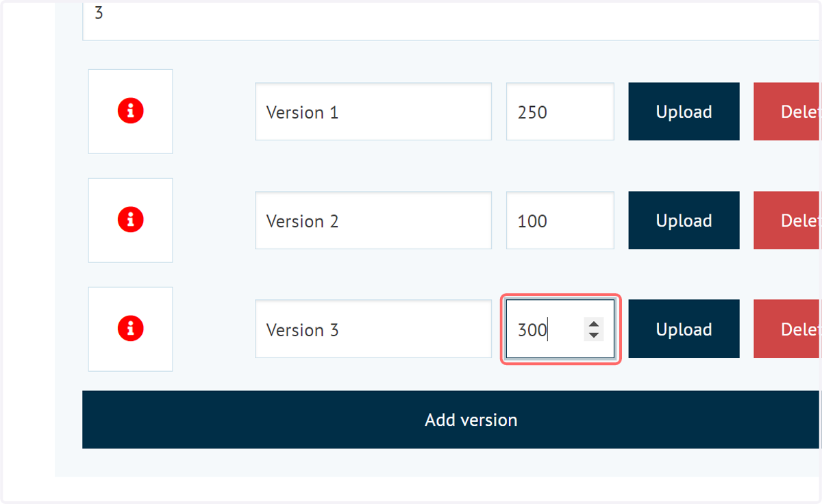
Task: Click the top field containing 3
Action: [x=451, y=21]
